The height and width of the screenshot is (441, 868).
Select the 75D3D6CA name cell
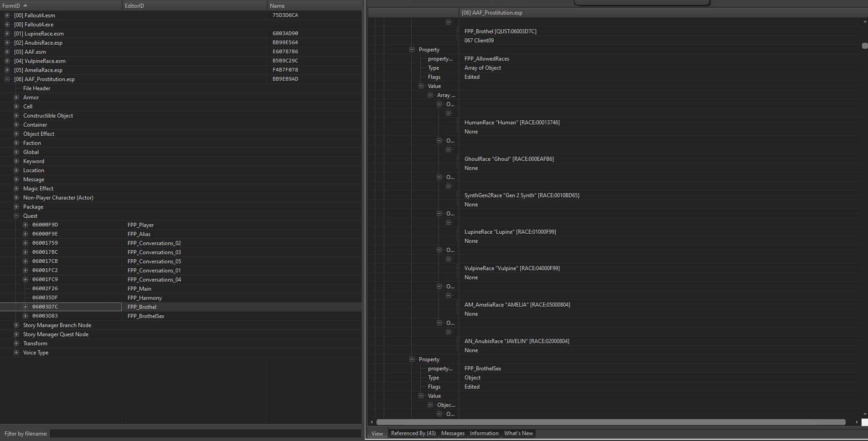285,15
